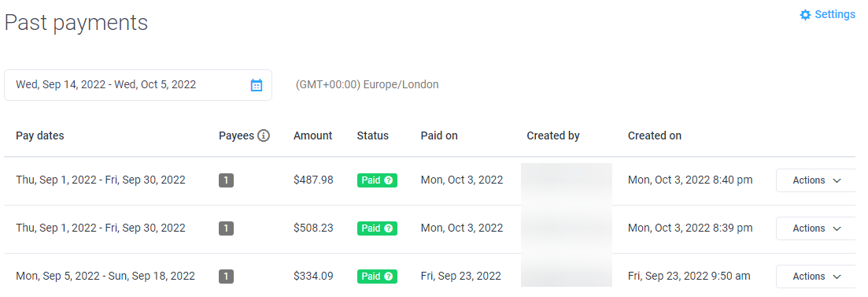Click the Payees info icon

point(264,136)
